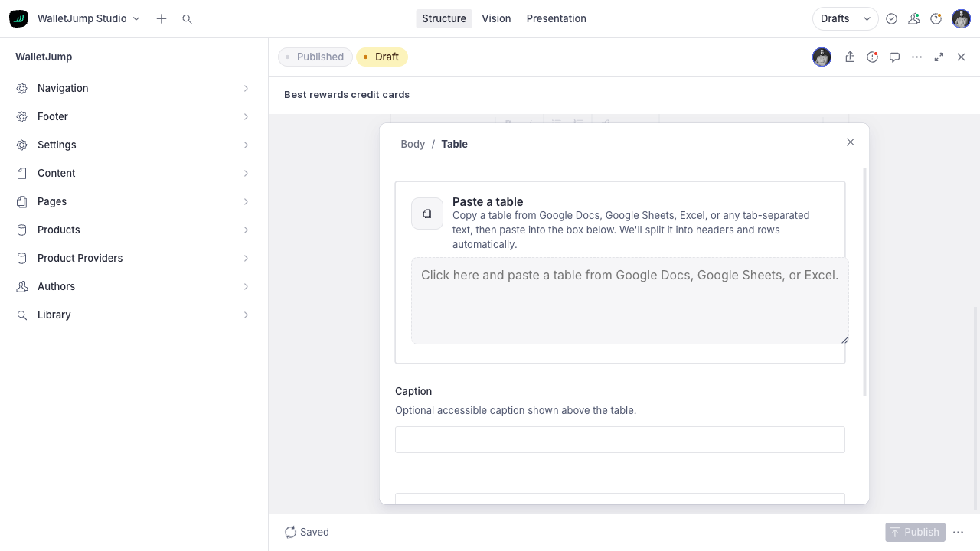
Task: Click the WalletJump sidebar heading
Action: [x=44, y=57]
